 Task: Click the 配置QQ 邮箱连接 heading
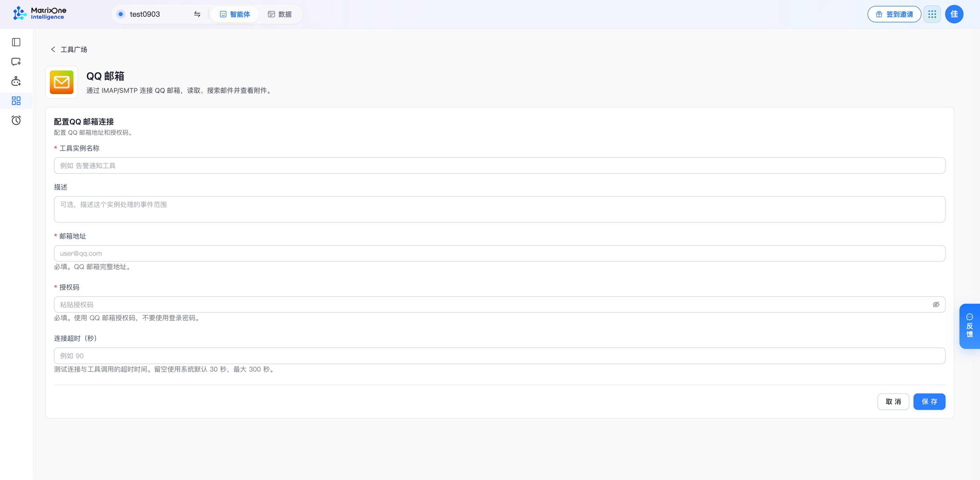pos(84,122)
